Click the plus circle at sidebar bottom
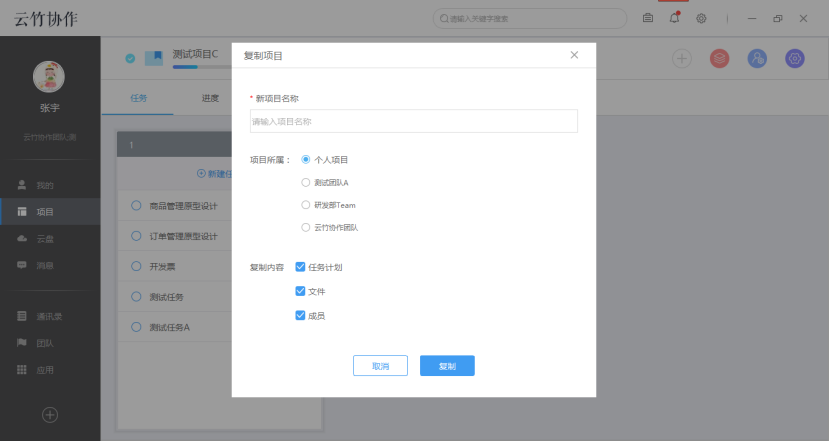The width and height of the screenshot is (829, 443). click(x=49, y=414)
